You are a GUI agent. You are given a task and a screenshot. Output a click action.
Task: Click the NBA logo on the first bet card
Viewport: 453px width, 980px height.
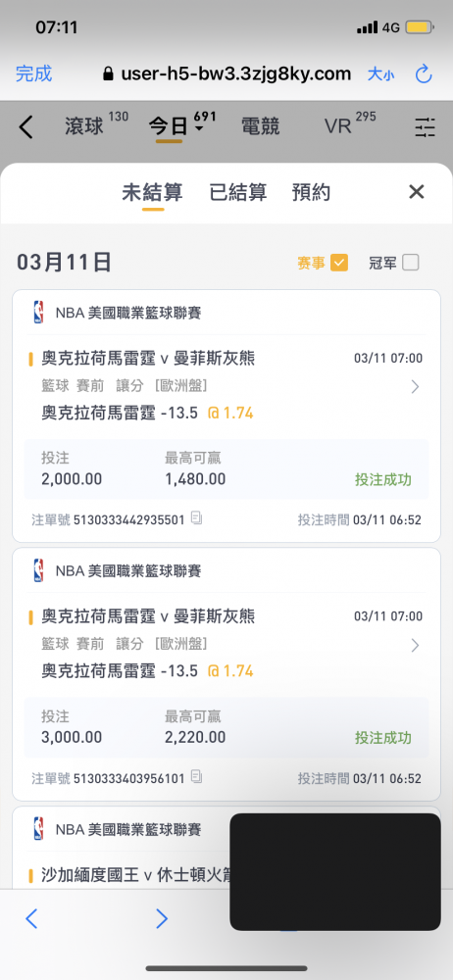click(x=39, y=312)
